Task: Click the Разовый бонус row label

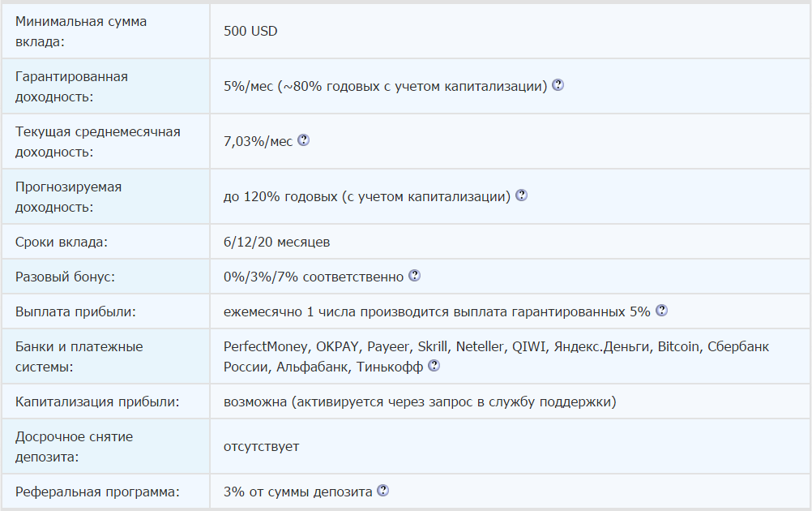Action: point(66,277)
